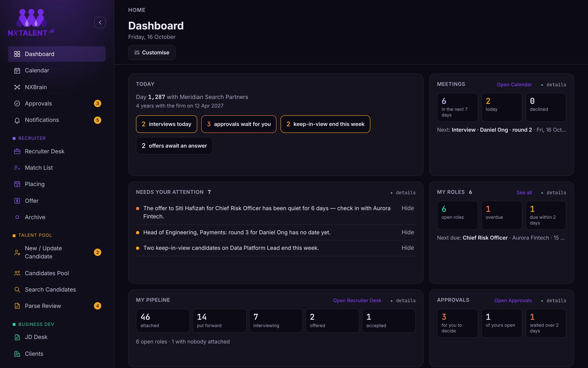588x368 pixels.
Task: Click the NXBrain network icon
Action: click(17, 87)
